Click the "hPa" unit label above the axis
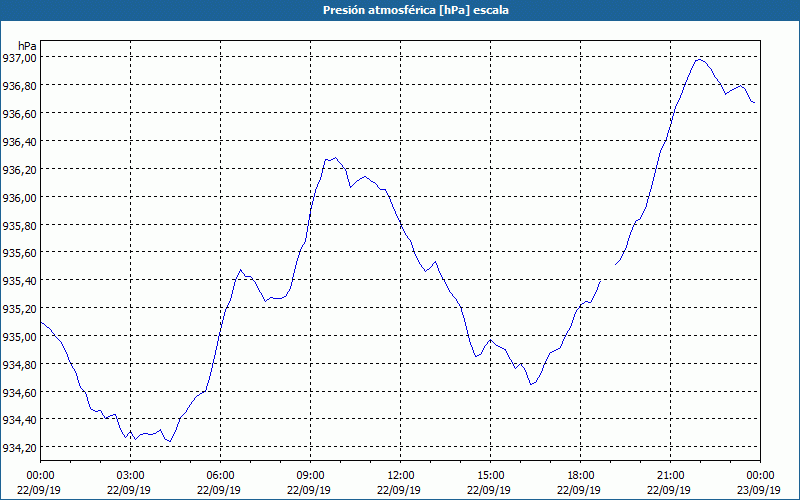Image resolution: width=800 pixels, height=500 pixels. coord(27,46)
